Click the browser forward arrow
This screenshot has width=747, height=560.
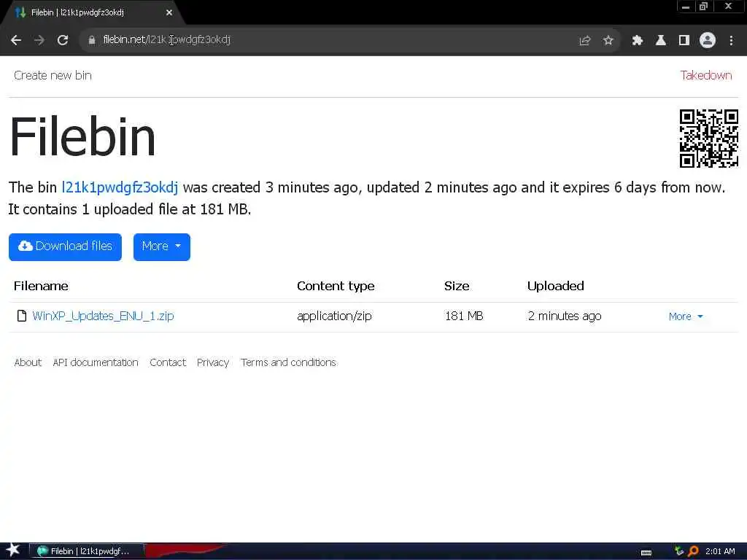(x=39, y=40)
